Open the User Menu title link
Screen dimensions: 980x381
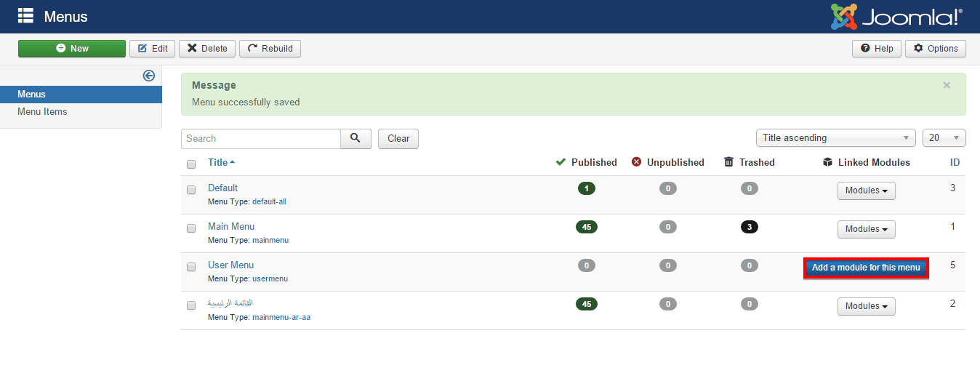(230, 265)
